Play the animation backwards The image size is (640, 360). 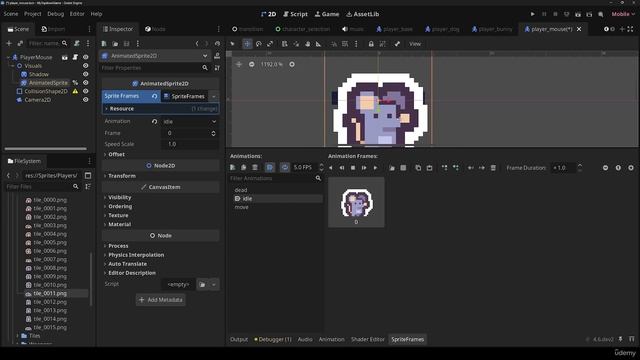click(331, 168)
